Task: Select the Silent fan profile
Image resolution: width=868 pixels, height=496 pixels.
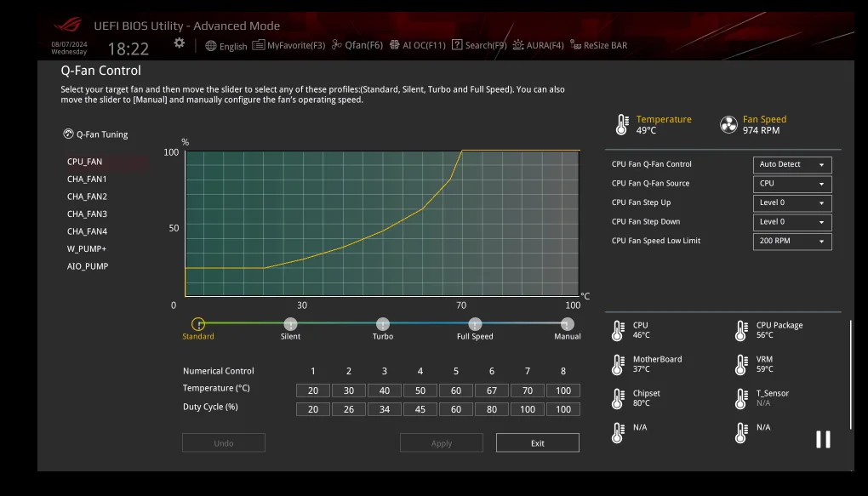Action: tap(290, 324)
